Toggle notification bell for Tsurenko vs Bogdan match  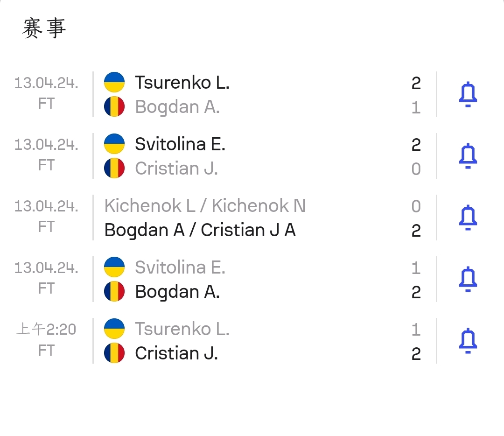point(468,94)
